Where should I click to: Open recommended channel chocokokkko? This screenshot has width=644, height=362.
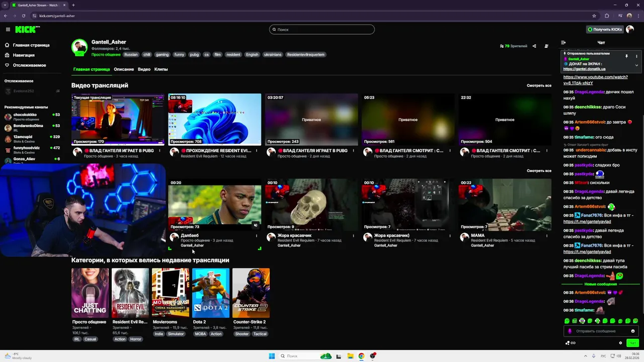(x=32, y=117)
